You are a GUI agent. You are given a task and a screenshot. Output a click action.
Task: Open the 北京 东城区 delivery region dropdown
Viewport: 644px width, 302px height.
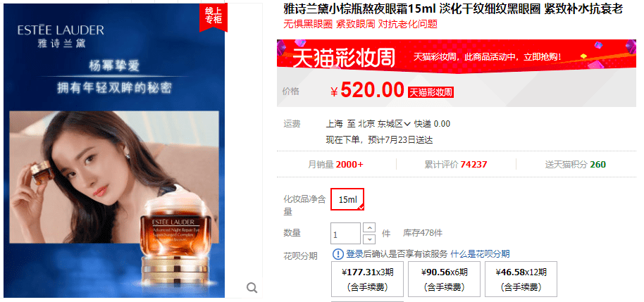tap(385, 124)
